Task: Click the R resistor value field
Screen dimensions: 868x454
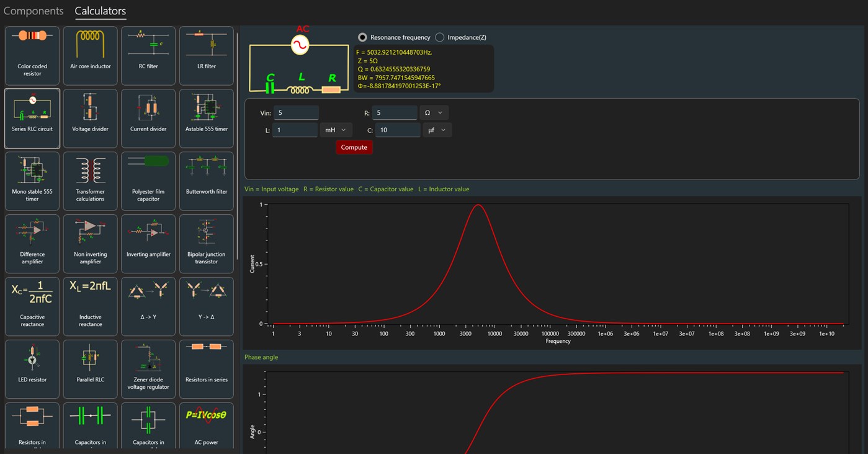Action: (x=395, y=112)
